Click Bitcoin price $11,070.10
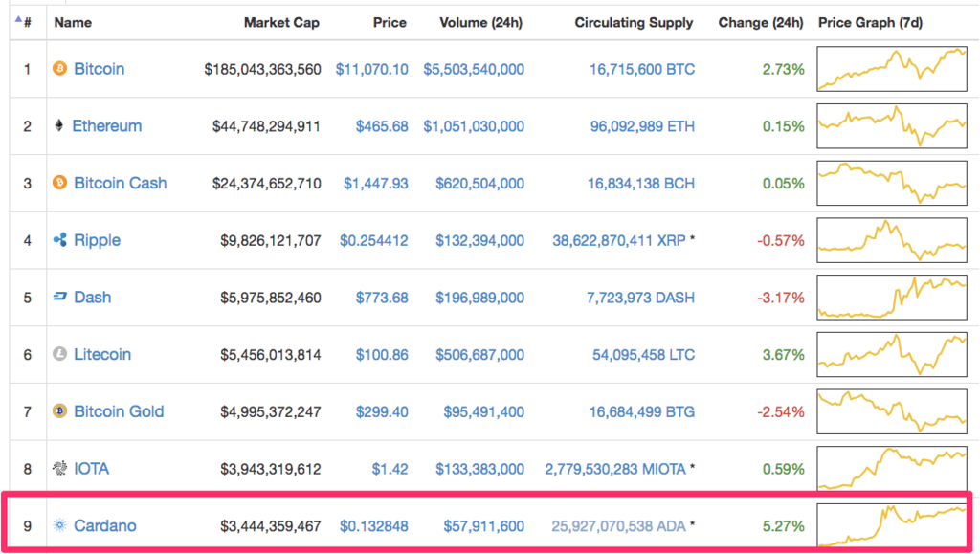The height and width of the screenshot is (554, 980). (372, 69)
